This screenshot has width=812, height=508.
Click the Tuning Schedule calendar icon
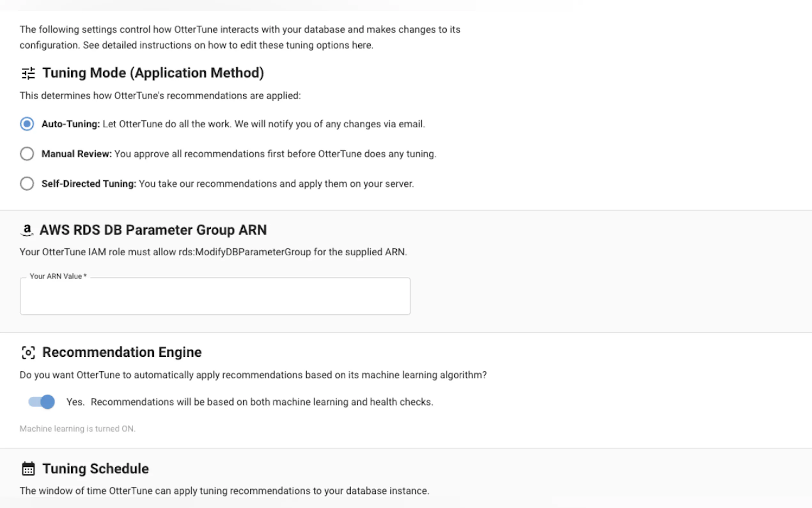[28, 469]
